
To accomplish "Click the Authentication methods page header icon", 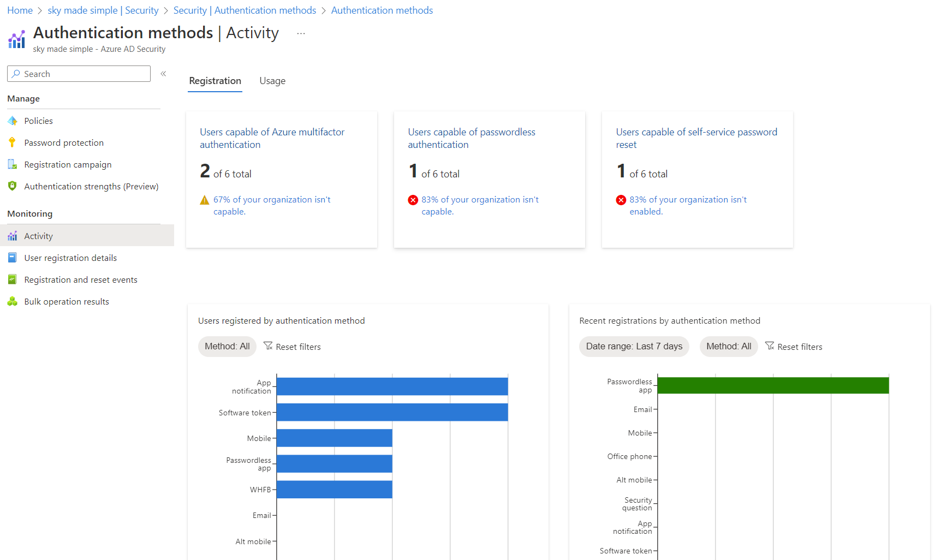I will (16, 38).
